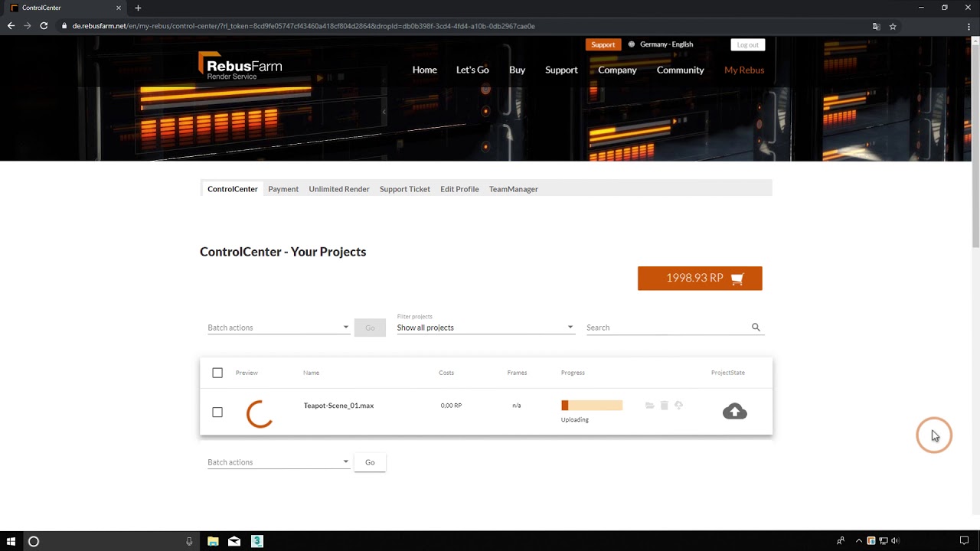Click the Go button below the project table

[370, 462]
